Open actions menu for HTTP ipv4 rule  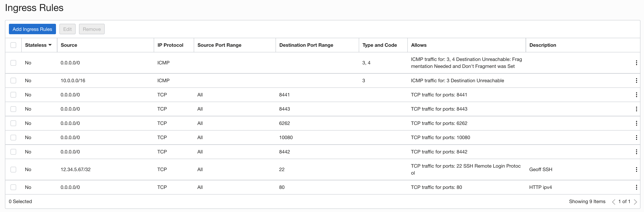(x=636, y=187)
